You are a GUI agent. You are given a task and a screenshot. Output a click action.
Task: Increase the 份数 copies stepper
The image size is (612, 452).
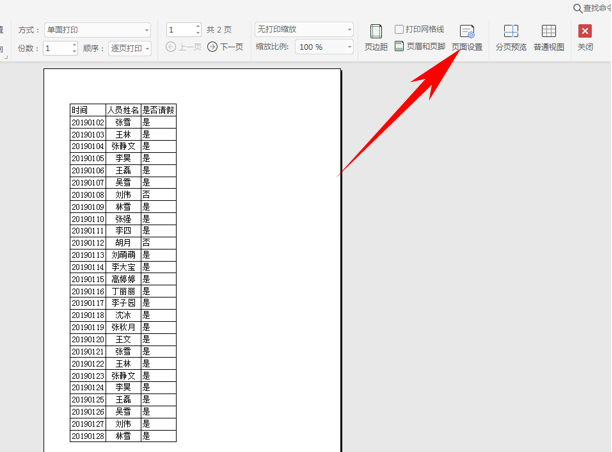click(x=74, y=45)
